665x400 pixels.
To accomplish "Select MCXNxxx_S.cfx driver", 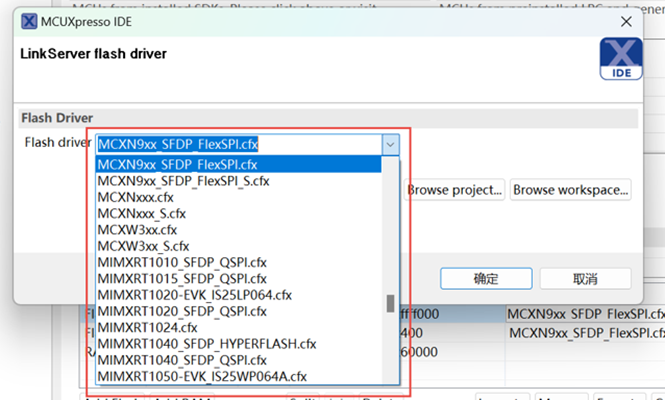I will (x=238, y=213).
